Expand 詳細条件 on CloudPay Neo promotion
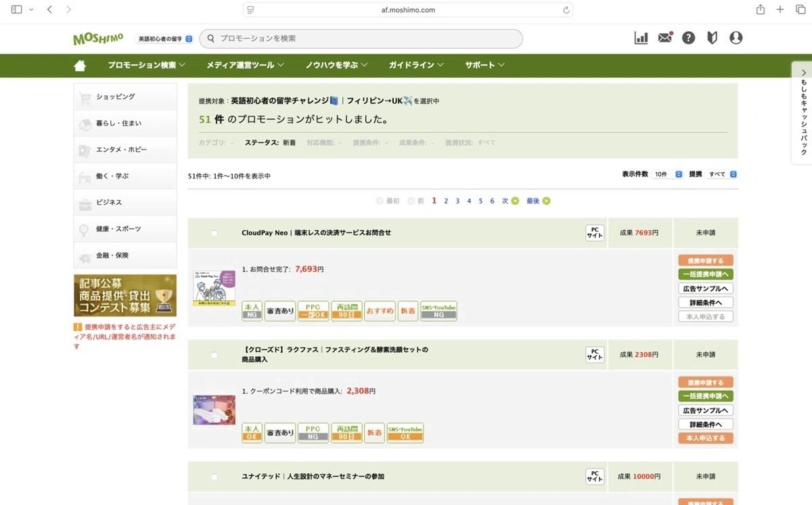This screenshot has width=812, height=505. (705, 302)
